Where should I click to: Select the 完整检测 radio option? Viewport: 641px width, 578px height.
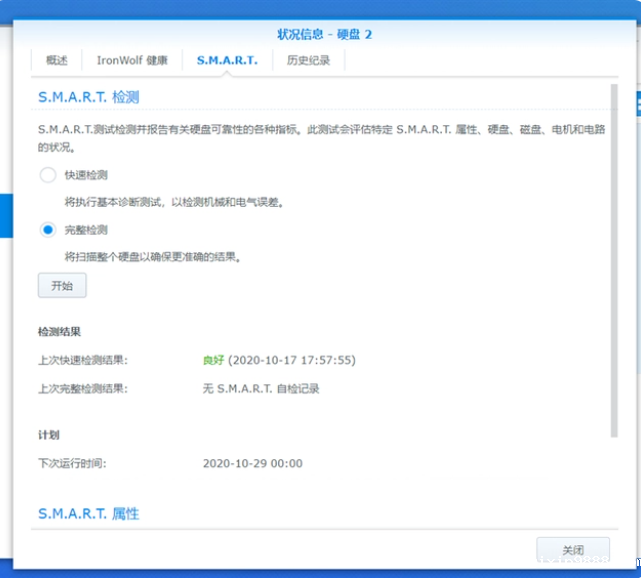tap(48, 230)
